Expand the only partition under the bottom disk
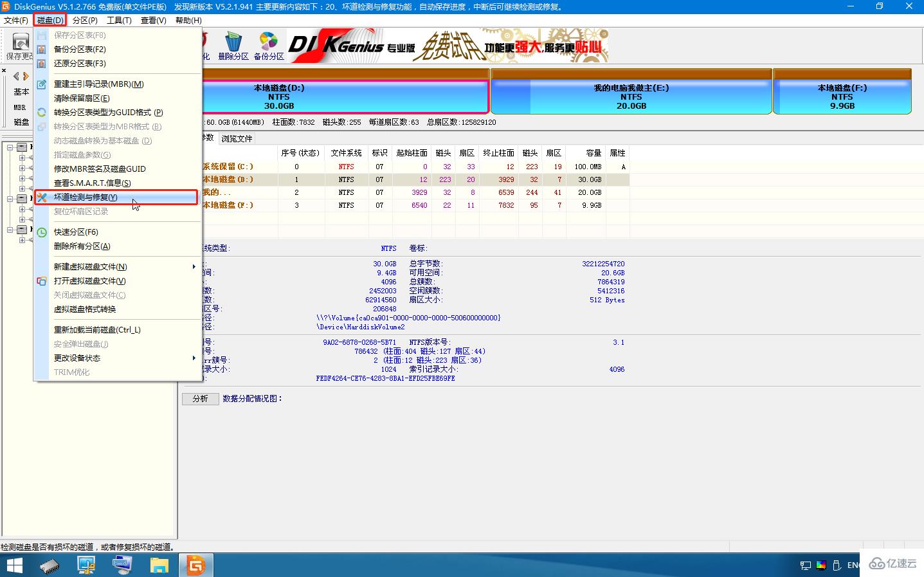 21,240
